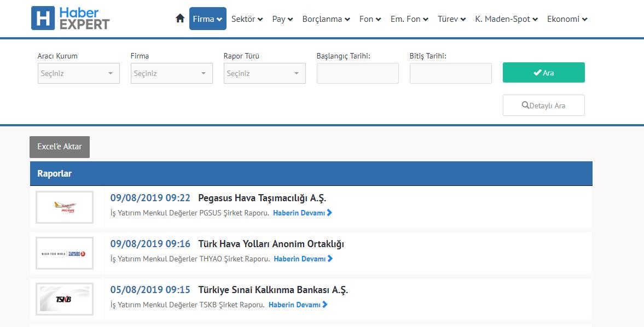
Task: Expand the Aracı Kurum dropdown
Action: (x=78, y=73)
